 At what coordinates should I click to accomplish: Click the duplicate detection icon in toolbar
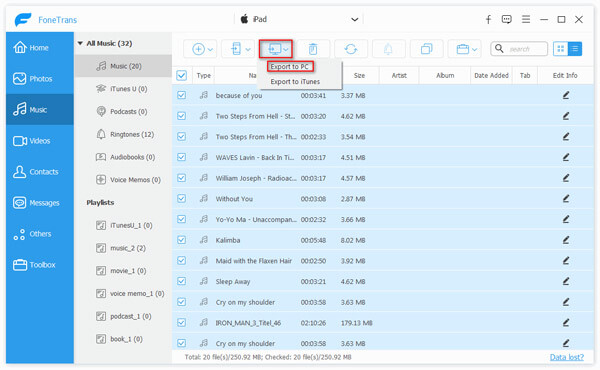pos(426,49)
